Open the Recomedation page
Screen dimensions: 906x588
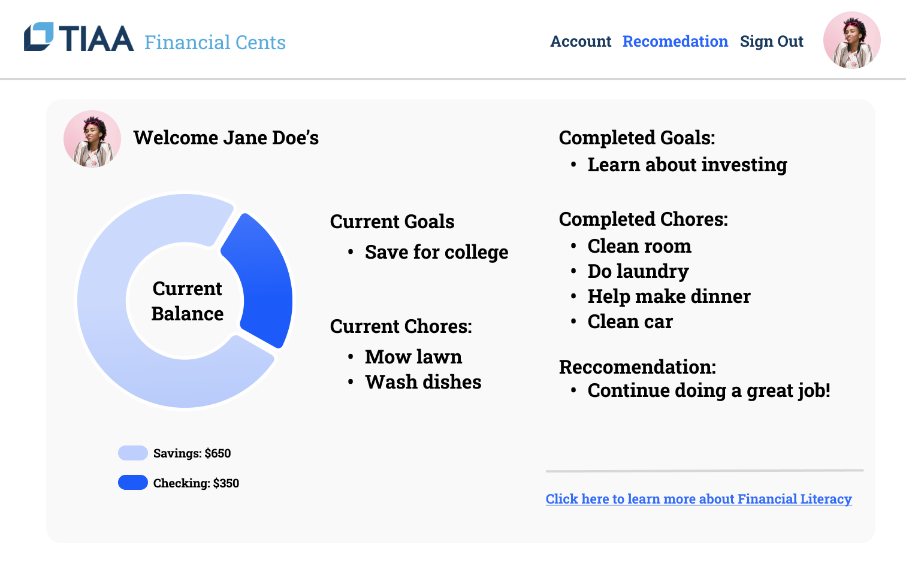675,41
